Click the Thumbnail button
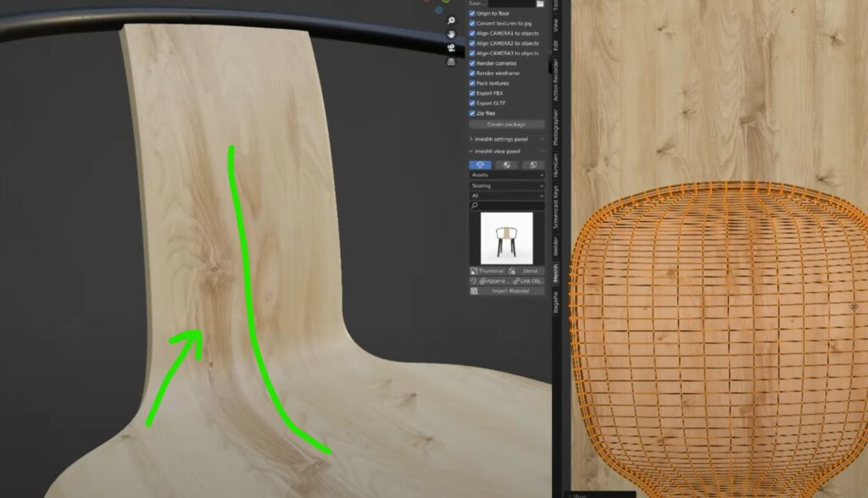 pos(487,271)
